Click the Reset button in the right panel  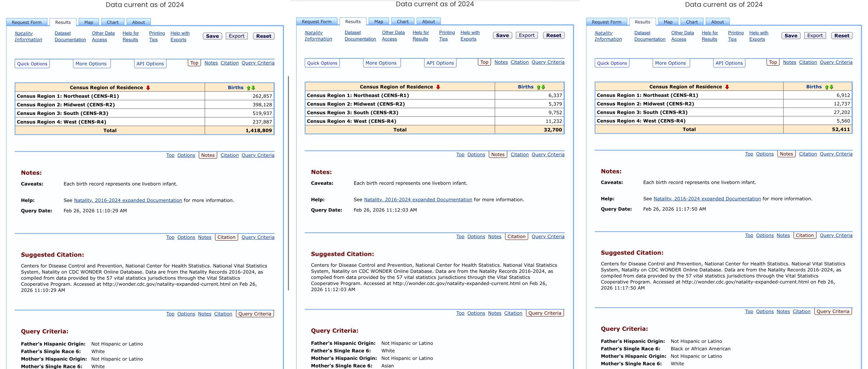coord(842,36)
